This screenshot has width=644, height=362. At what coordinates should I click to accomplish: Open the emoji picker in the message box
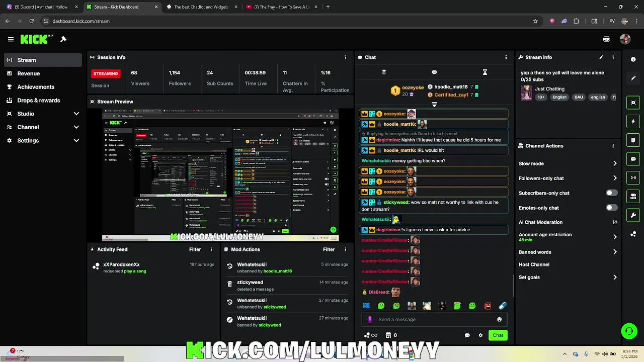499,319
